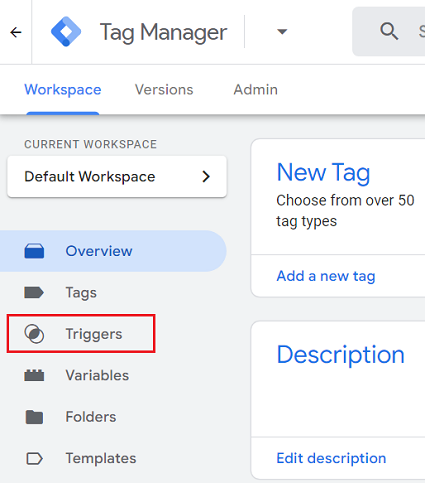Screen dimensions: 425x483
Task: Open Templates in the sidebar
Action: pyautogui.click(x=101, y=458)
